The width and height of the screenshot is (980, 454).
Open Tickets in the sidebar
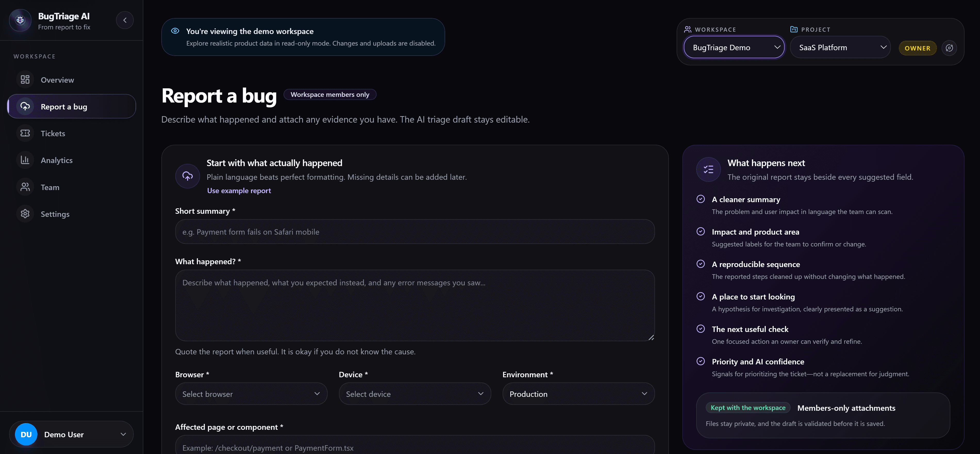71,133
